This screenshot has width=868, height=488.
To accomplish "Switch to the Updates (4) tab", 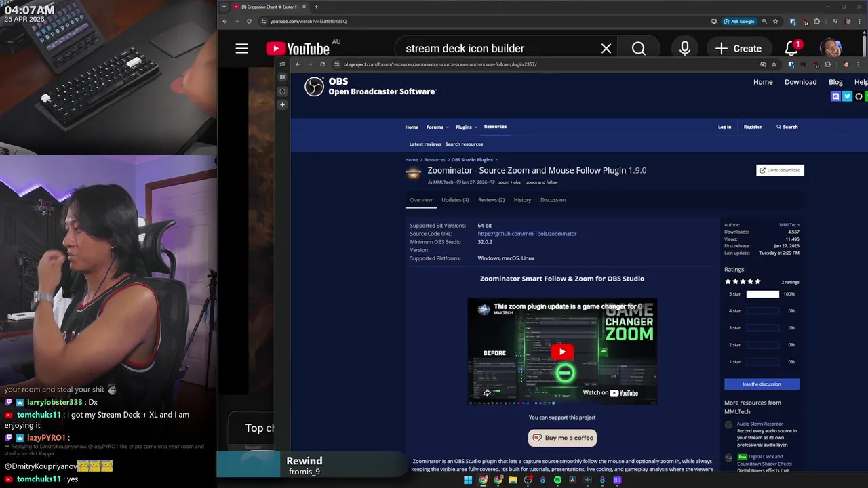I will click(455, 200).
